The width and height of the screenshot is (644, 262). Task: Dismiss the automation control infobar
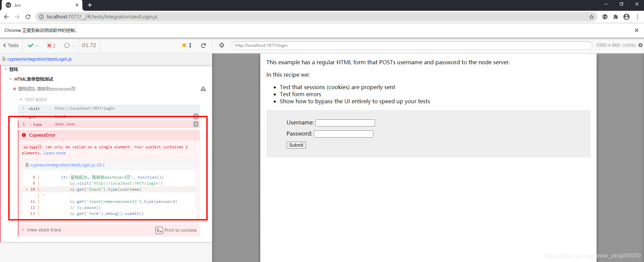pyautogui.click(x=637, y=30)
